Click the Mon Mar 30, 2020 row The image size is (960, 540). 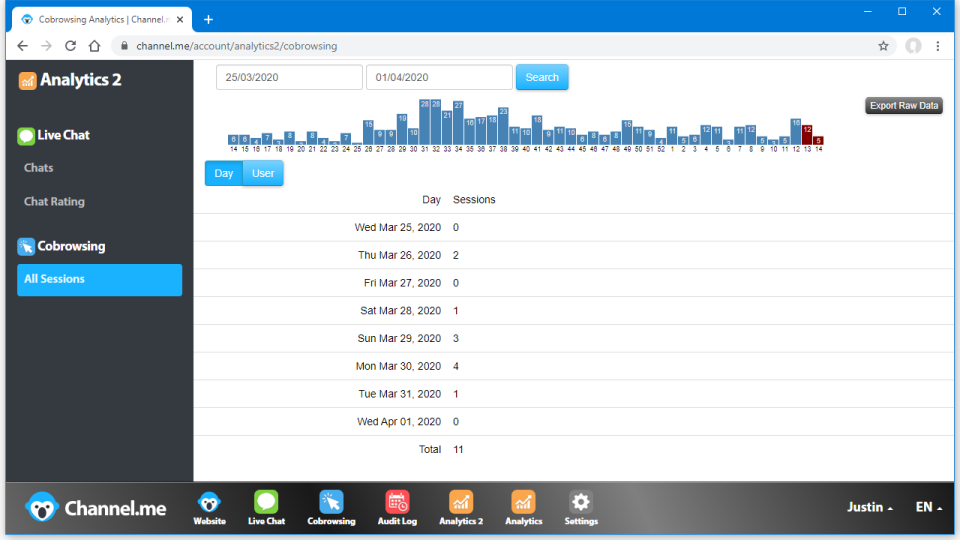(574, 366)
